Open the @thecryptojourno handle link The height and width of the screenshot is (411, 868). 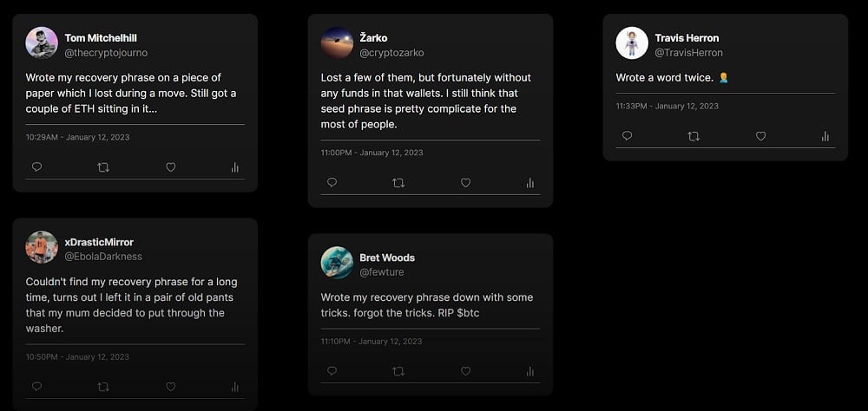106,53
